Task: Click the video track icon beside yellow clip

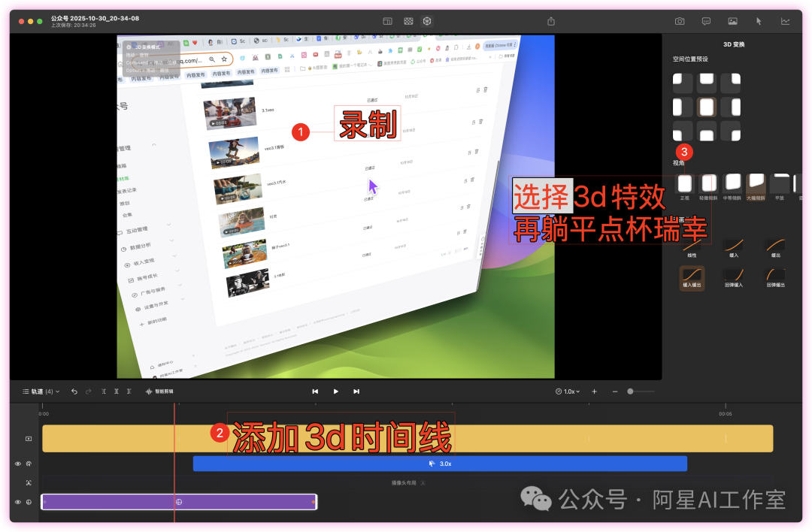Action: [x=29, y=439]
